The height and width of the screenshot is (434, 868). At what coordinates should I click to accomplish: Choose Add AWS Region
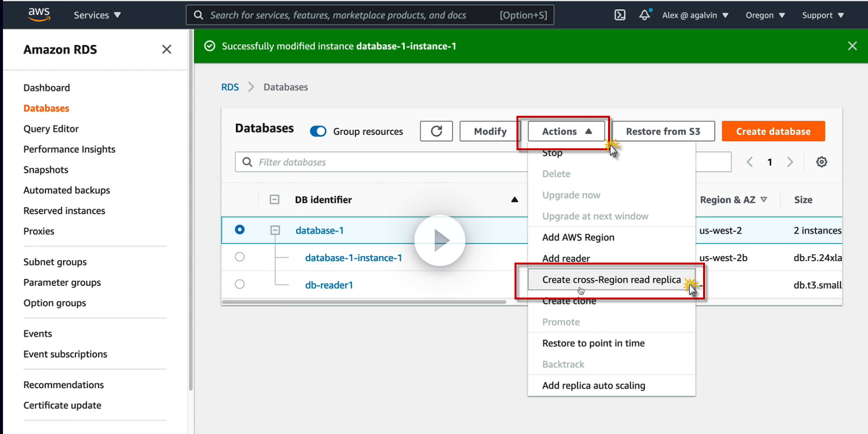point(611,237)
